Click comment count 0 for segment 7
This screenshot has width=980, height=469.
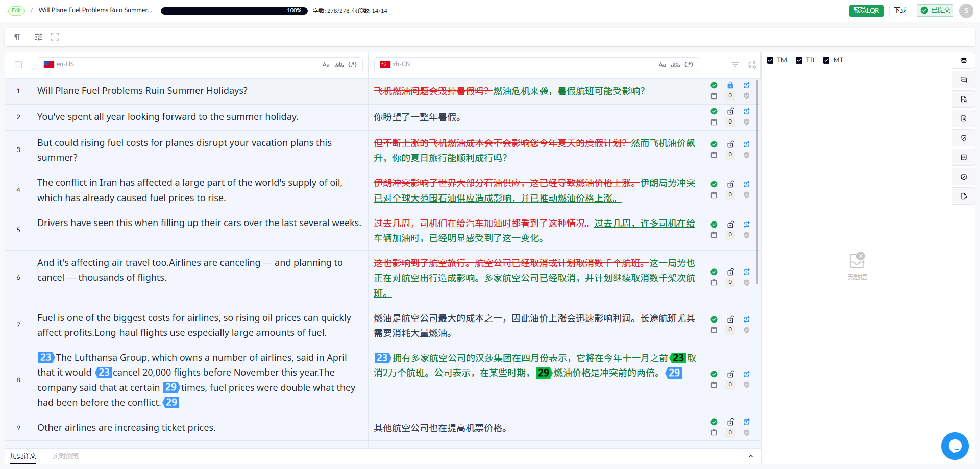click(730, 330)
